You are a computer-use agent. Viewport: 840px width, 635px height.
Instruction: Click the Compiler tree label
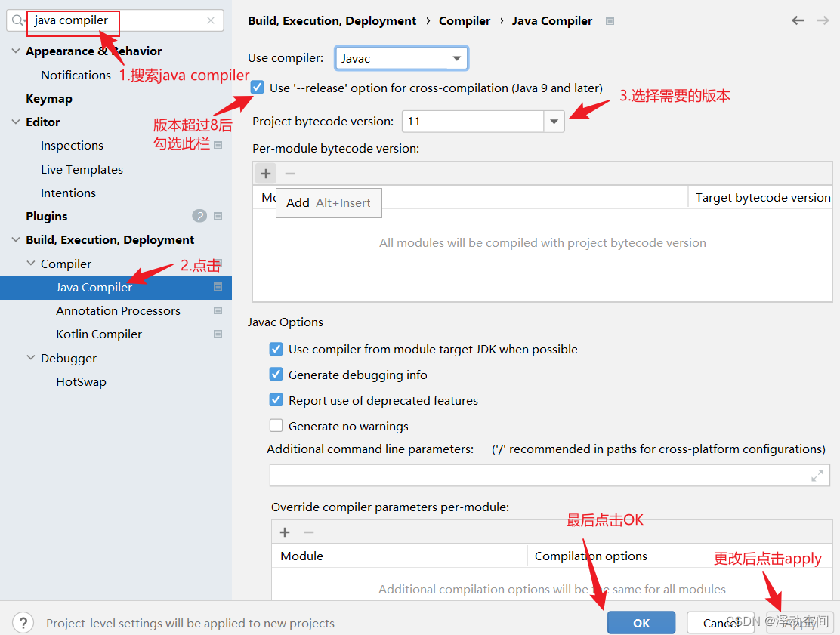[x=66, y=264]
